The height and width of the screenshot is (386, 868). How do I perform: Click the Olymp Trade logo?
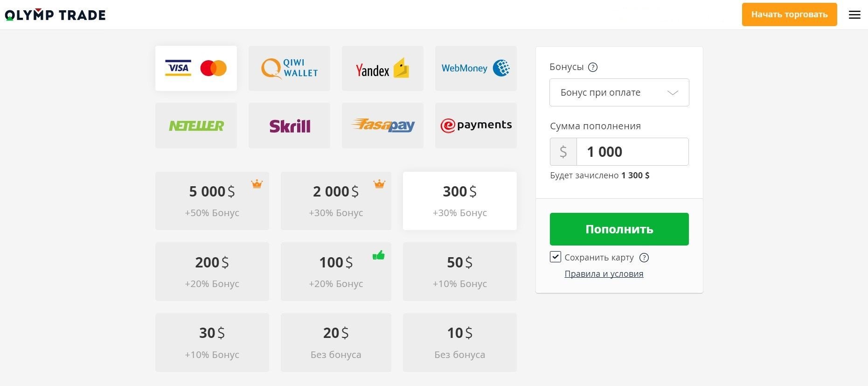[55, 15]
